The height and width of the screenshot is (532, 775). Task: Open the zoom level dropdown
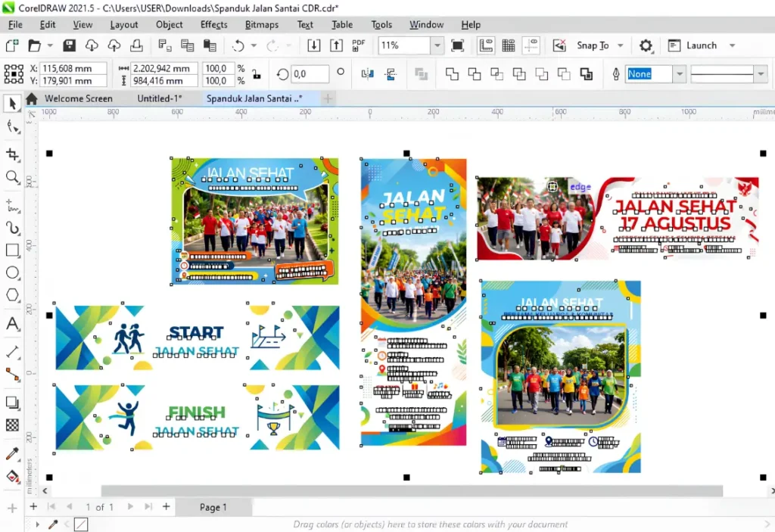tap(437, 45)
